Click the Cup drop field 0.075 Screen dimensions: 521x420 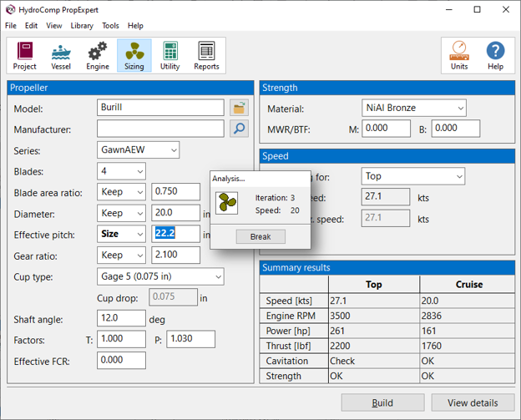coord(173,297)
